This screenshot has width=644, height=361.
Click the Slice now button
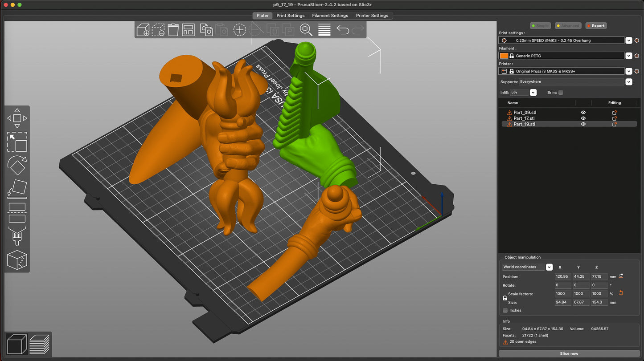569,353
